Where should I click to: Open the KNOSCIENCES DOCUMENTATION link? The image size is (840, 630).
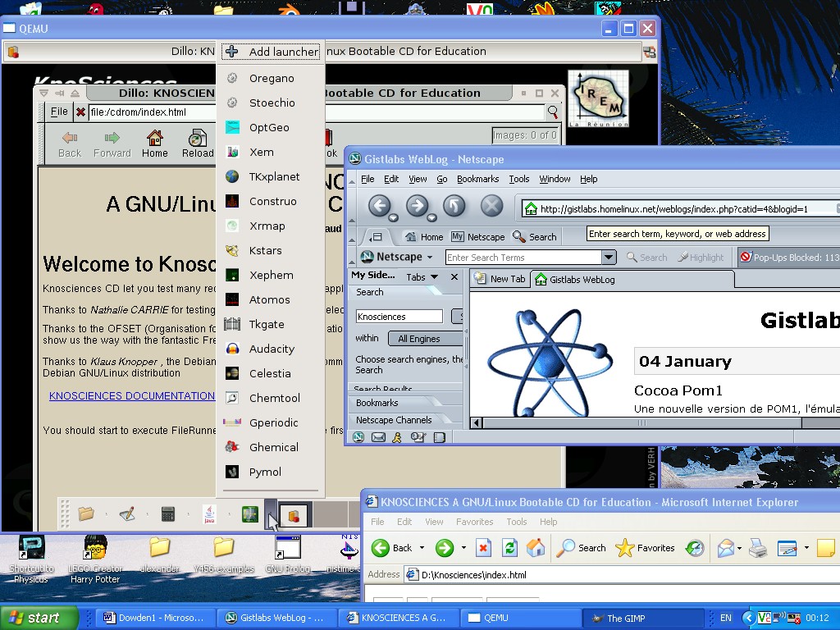(x=131, y=396)
